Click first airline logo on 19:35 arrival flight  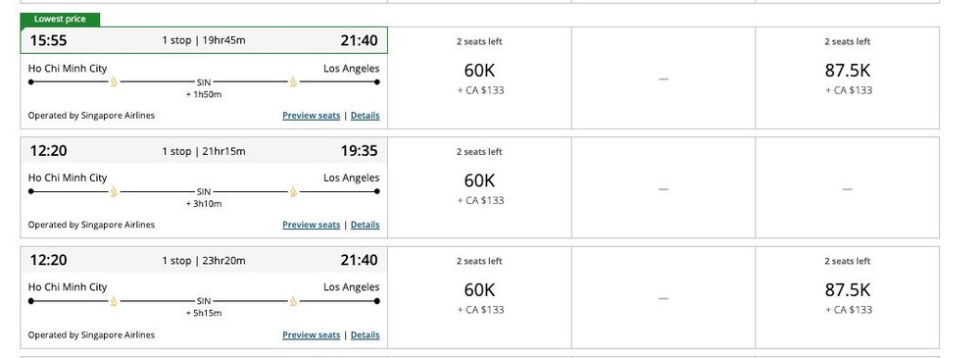[114, 191]
